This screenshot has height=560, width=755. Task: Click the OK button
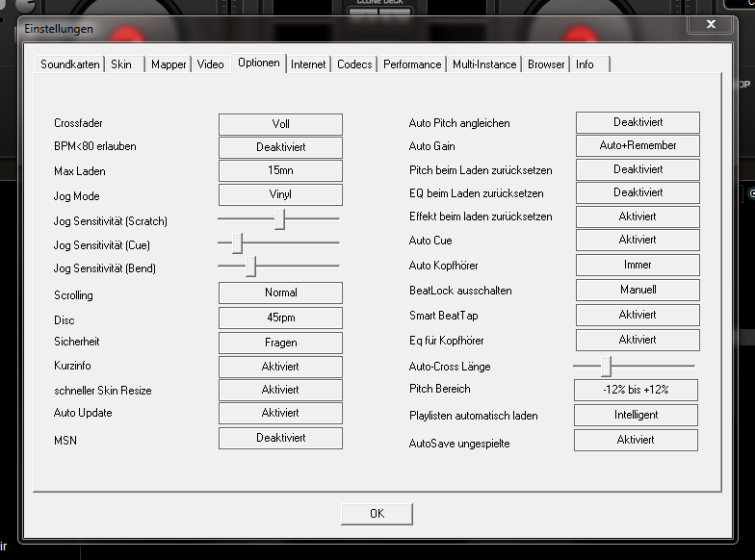377,514
